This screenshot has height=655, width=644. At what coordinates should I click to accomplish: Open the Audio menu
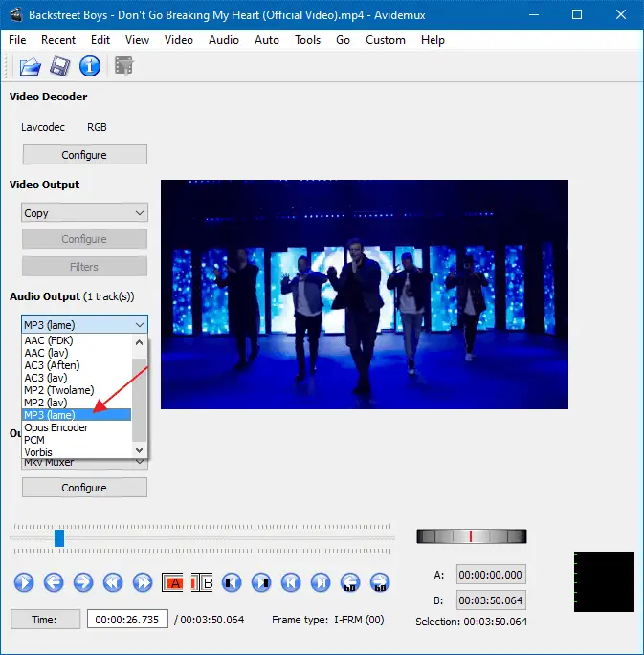pyautogui.click(x=224, y=40)
